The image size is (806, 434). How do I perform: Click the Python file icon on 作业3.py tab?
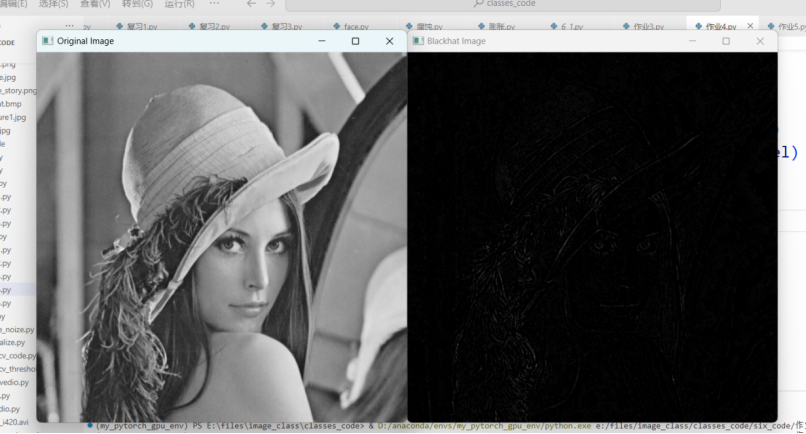click(x=626, y=26)
